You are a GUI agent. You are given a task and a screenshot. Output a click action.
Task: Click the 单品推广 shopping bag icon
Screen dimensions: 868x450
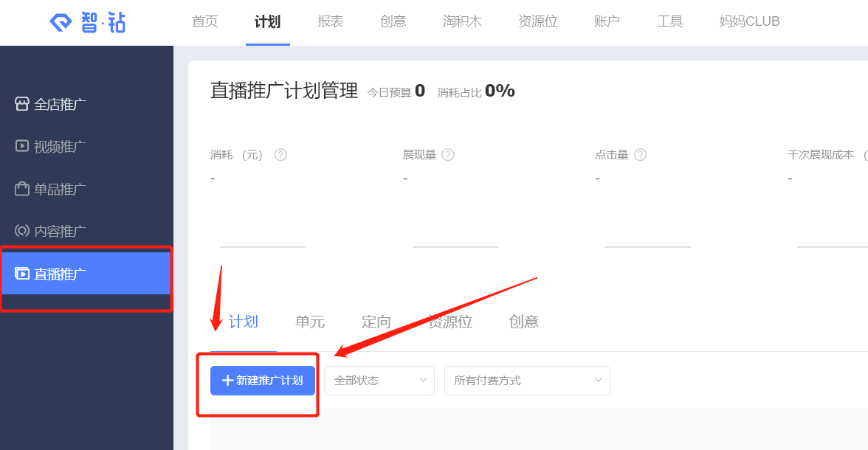(x=22, y=189)
